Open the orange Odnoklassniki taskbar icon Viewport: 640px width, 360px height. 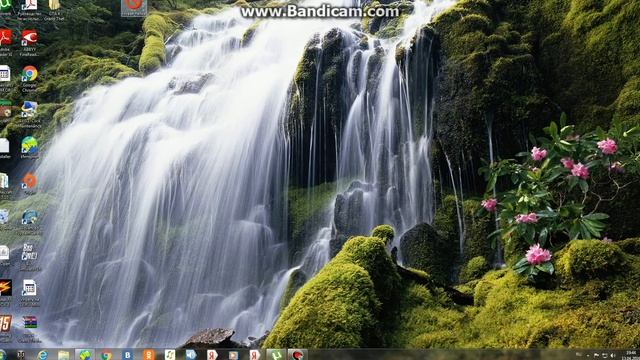point(149,355)
